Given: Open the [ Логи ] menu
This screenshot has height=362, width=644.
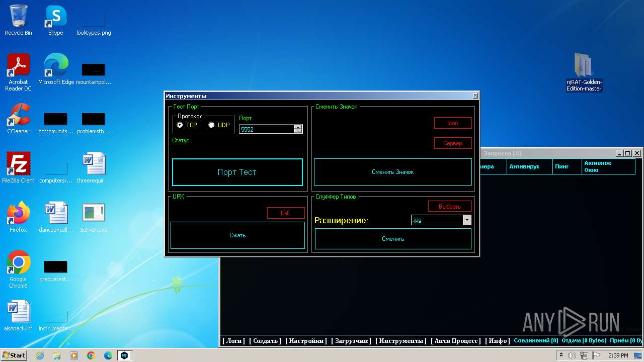Looking at the screenshot, I should click(234, 340).
